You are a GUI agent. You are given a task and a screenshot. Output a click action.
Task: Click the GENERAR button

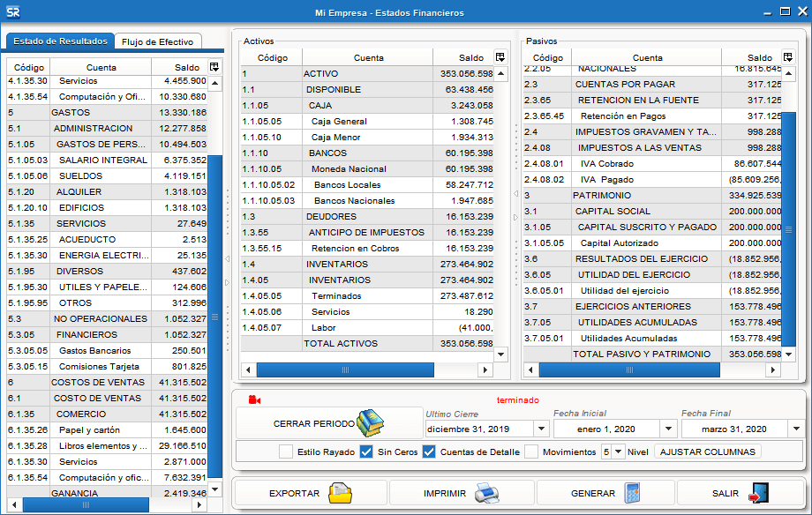[605, 493]
